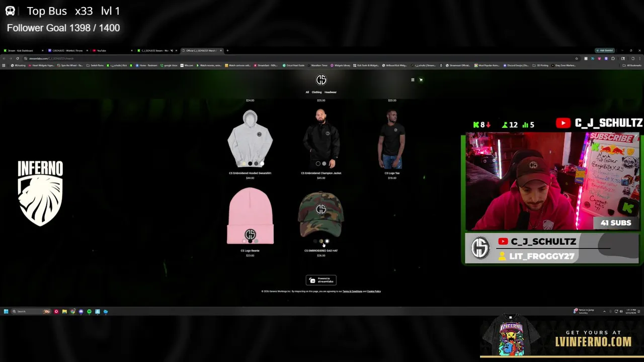Viewport: 644px width, 362px height.
Task: Choose the black swatch on the Logo Beanie
Action: (250, 241)
